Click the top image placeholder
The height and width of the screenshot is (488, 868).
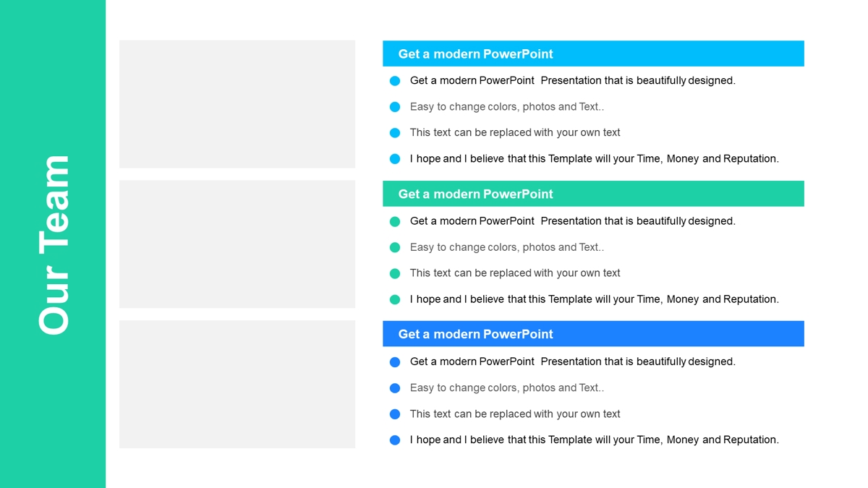(x=237, y=104)
